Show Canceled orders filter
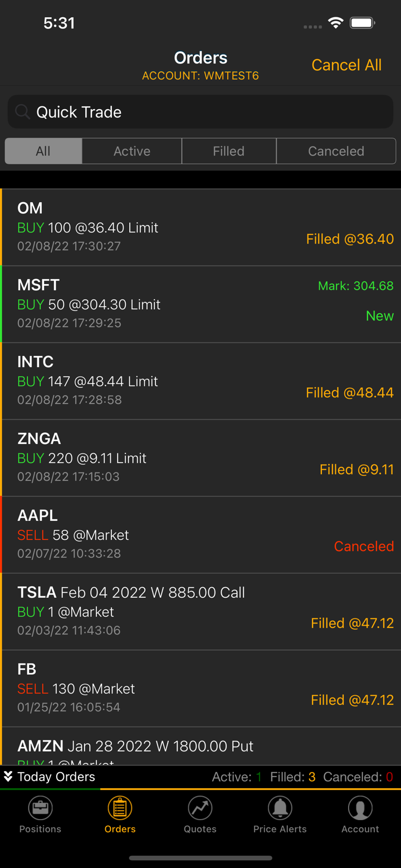The height and width of the screenshot is (868, 401). click(336, 151)
